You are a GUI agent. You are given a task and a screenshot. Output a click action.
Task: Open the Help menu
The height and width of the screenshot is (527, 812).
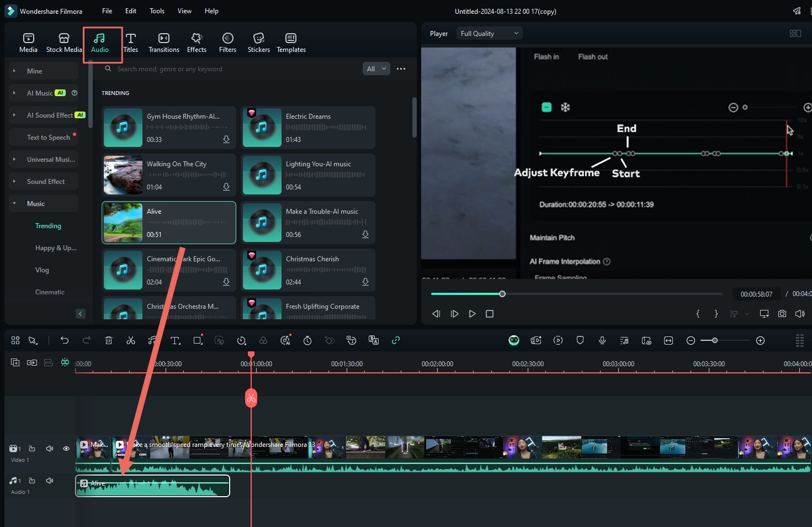pos(211,11)
